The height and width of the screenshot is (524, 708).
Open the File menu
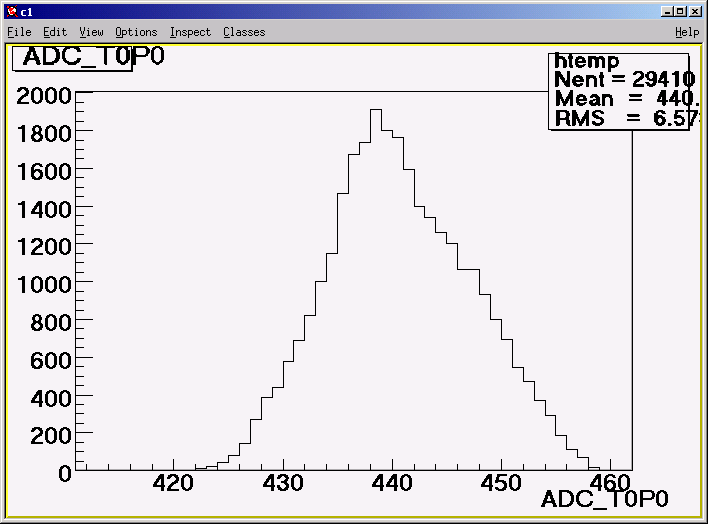click(19, 32)
